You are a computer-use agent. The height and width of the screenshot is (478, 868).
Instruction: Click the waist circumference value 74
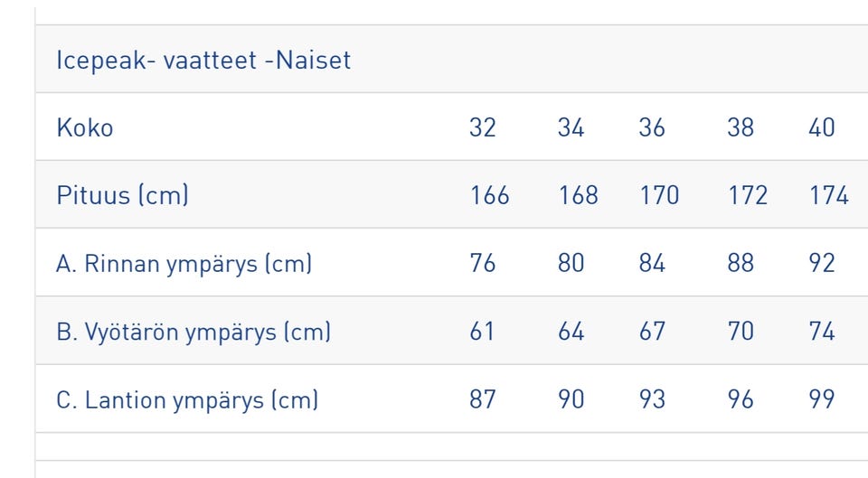pos(822,332)
